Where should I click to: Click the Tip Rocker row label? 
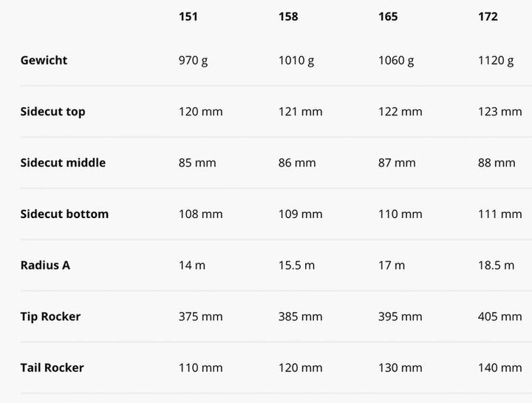click(50, 316)
